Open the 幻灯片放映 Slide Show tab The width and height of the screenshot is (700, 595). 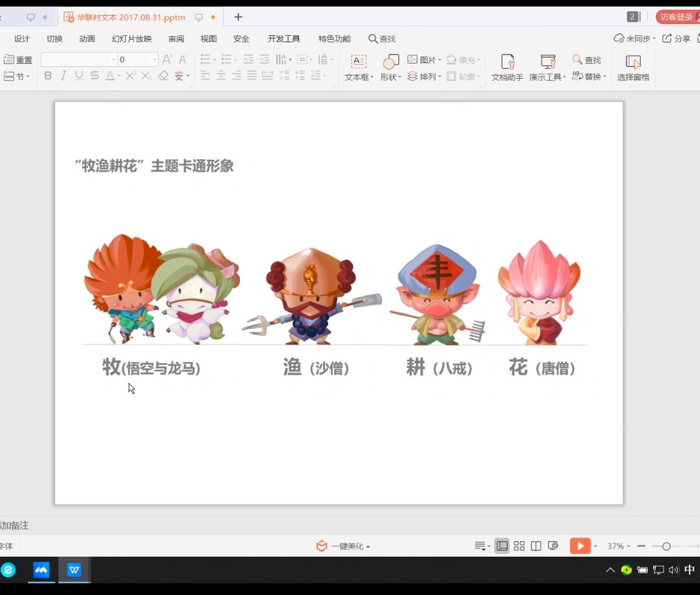[132, 39]
